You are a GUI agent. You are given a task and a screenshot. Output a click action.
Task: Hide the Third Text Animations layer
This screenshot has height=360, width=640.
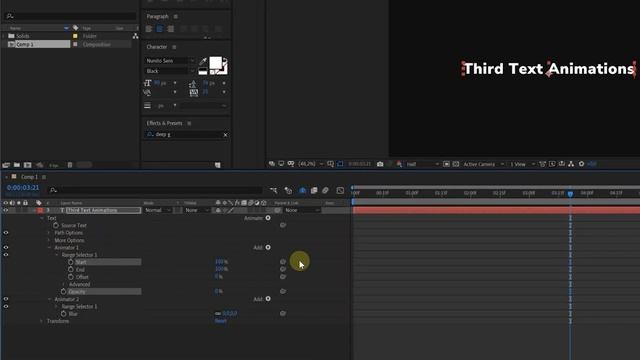coord(6,210)
